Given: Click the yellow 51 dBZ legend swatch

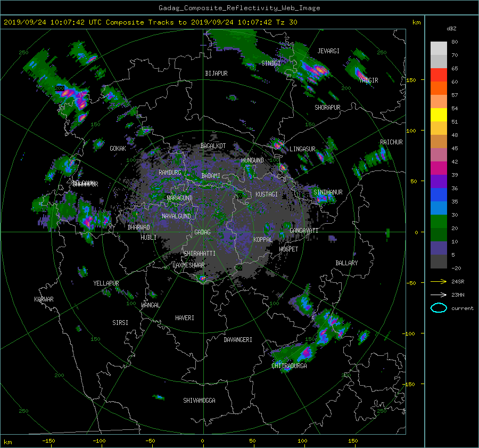Looking at the screenshot, I should point(439,115).
